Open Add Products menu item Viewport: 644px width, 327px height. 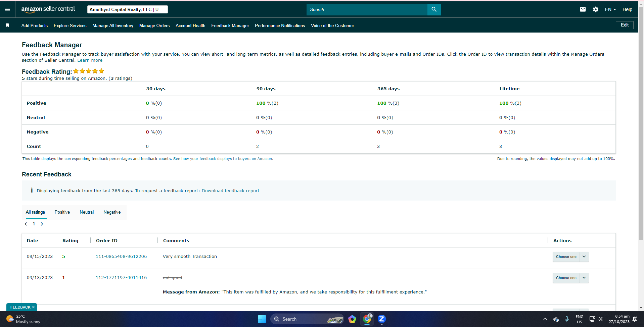coord(35,25)
